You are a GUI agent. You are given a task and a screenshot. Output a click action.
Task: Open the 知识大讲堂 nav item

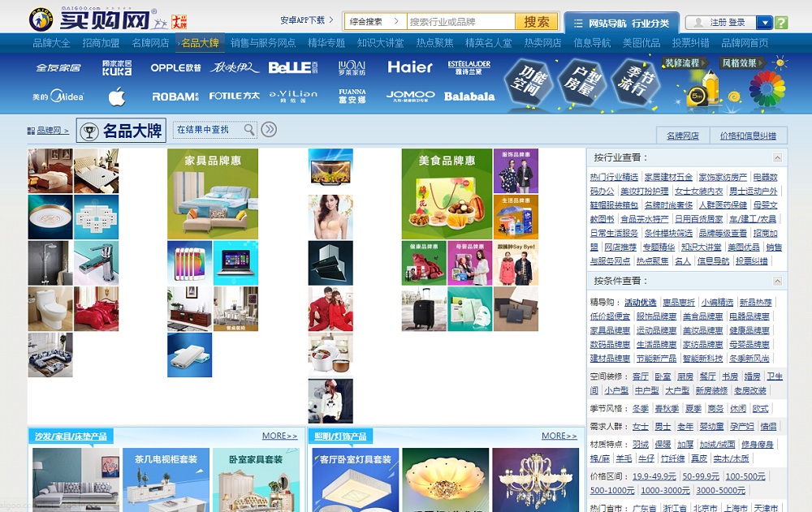[380, 43]
